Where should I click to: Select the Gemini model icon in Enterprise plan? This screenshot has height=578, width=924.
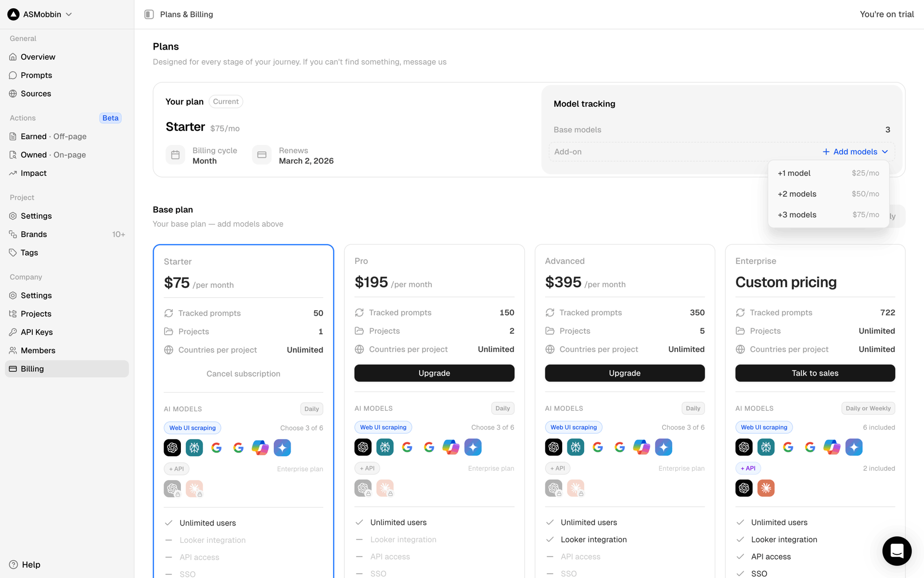[x=854, y=447]
